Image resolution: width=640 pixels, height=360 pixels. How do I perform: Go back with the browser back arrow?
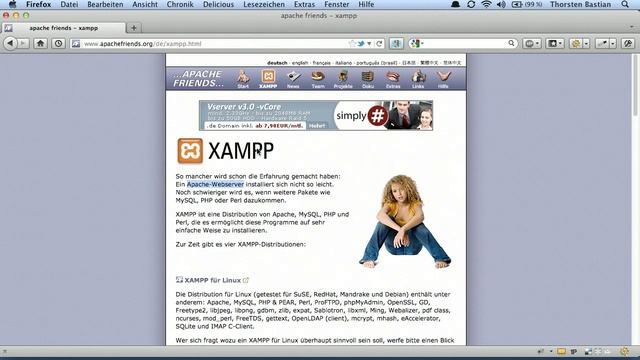pyautogui.click(x=10, y=43)
